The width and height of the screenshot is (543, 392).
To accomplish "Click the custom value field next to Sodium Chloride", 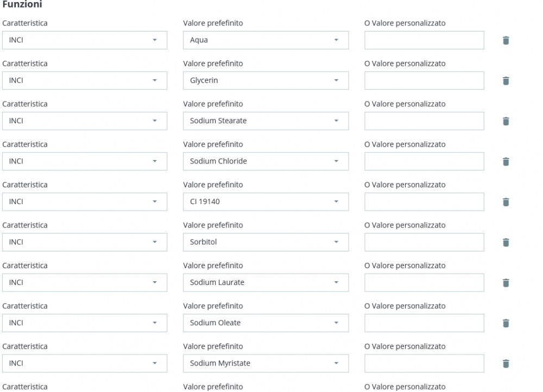I will point(424,161).
